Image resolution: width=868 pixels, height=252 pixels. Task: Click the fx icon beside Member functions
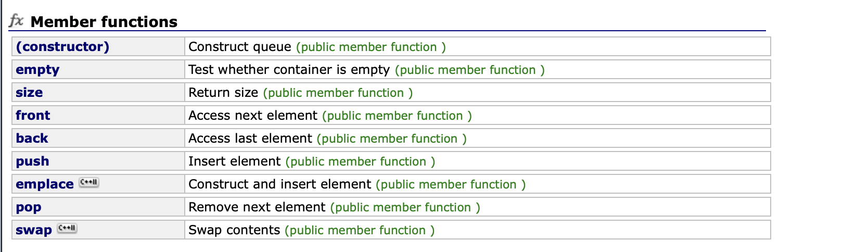click(16, 21)
